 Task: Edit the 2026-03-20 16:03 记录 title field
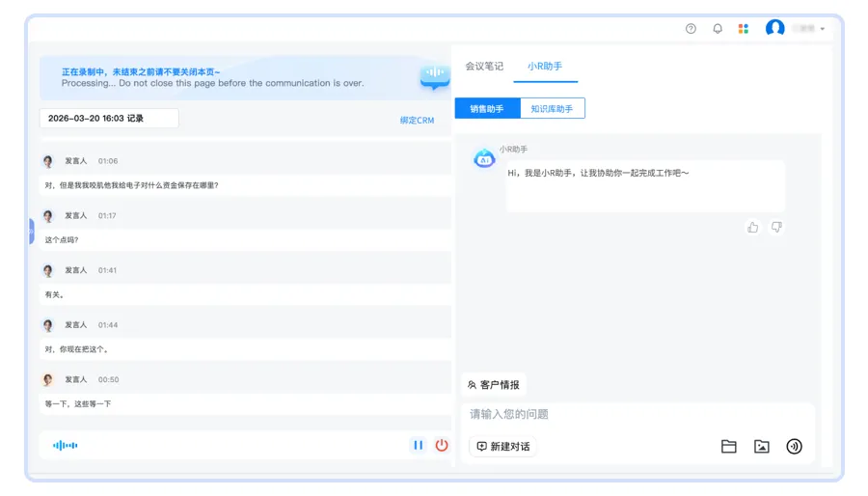click(x=109, y=119)
